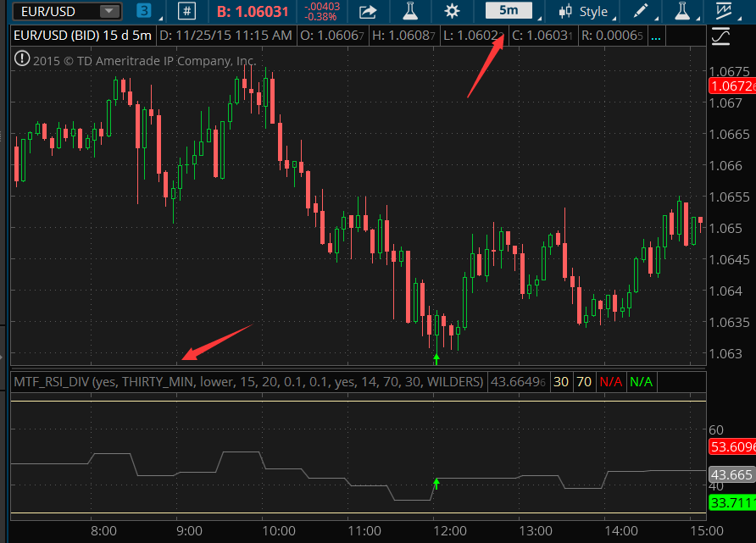Click the EUR/USD symbol input field
The image size is (756, 543).
click(x=67, y=11)
